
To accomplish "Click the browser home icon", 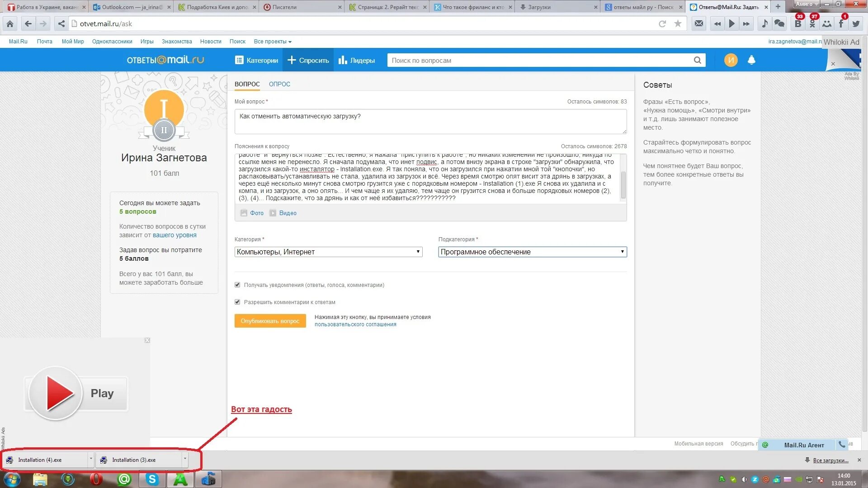I will click(x=10, y=24).
